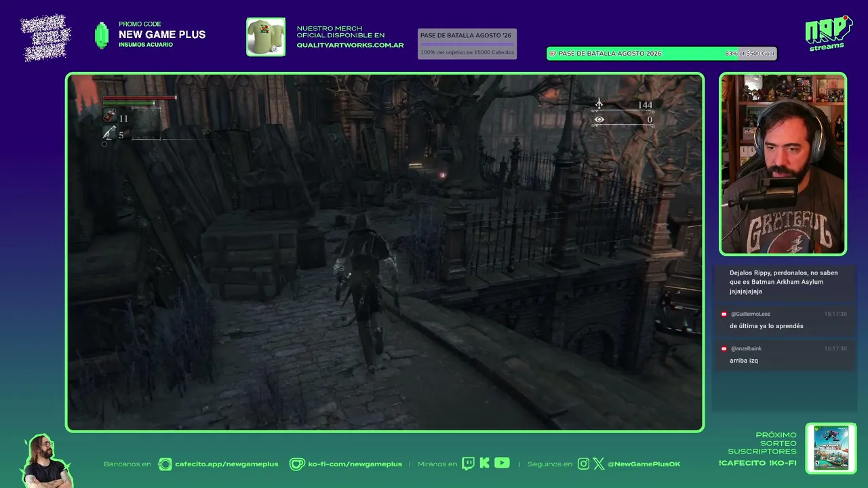Viewport: 868px width, 488px height.
Task: Click the Pase de Batalla Agosto 2026 progress bar
Action: pyautogui.click(x=662, y=54)
